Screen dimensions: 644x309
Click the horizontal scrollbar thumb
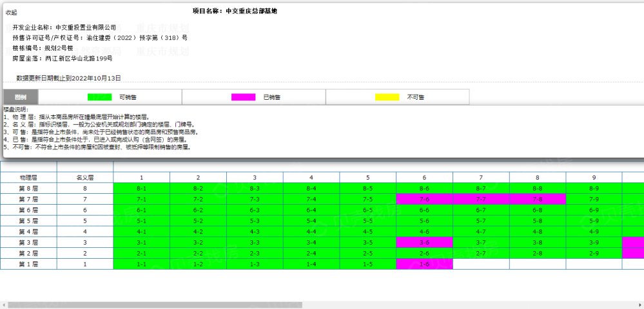[155, 305]
